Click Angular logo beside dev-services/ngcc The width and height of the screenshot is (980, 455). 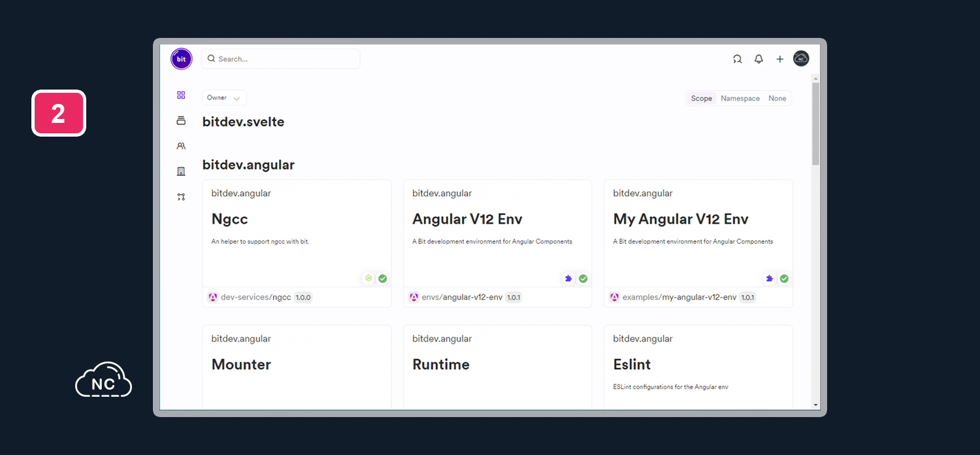pyautogui.click(x=213, y=297)
